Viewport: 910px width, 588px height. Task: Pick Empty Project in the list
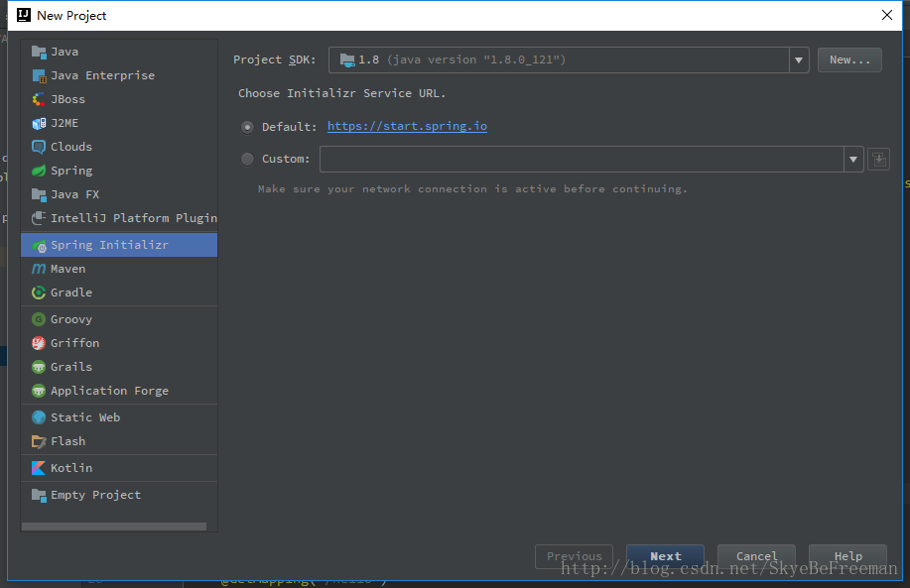tap(119, 495)
